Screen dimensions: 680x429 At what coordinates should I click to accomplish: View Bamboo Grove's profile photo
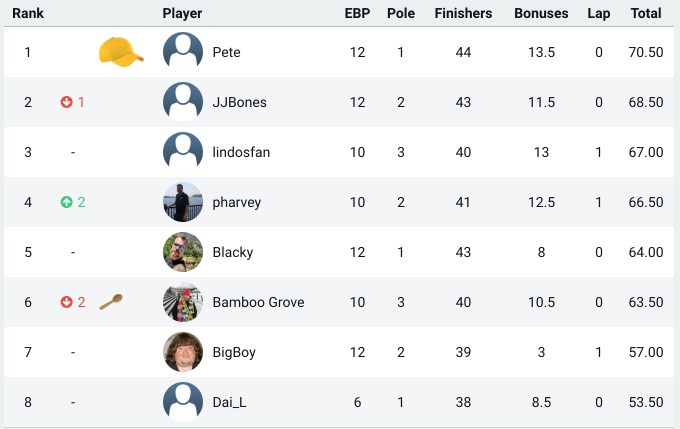183,302
